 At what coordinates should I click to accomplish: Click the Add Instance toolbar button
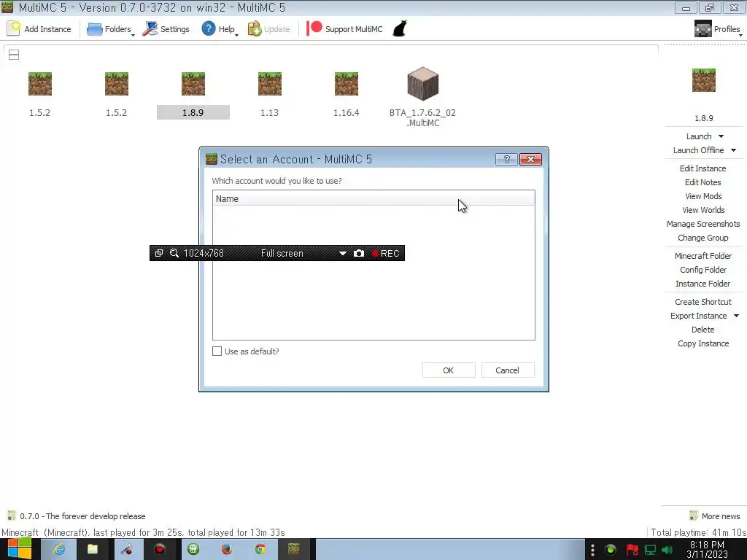(x=39, y=29)
